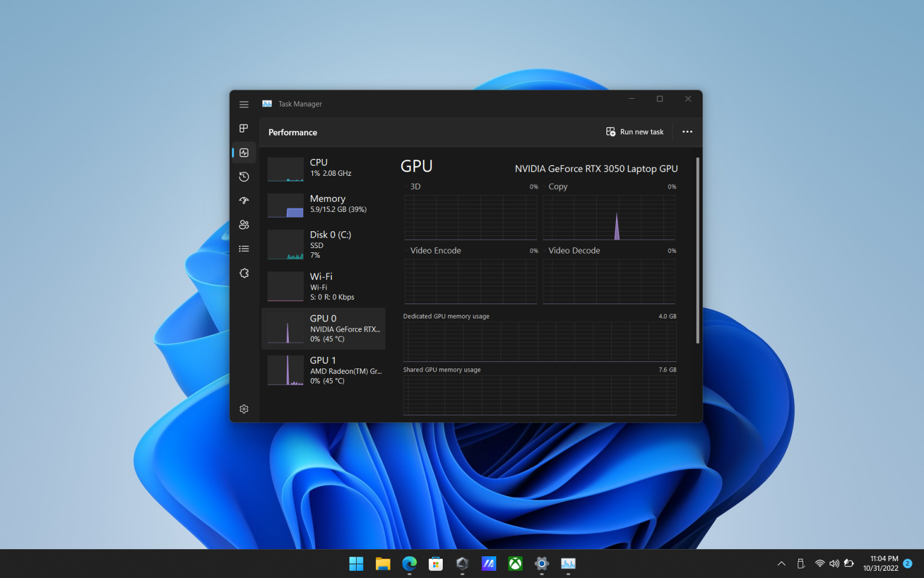The width and height of the screenshot is (924, 578).
Task: Click the Run new task button
Action: pyautogui.click(x=635, y=131)
